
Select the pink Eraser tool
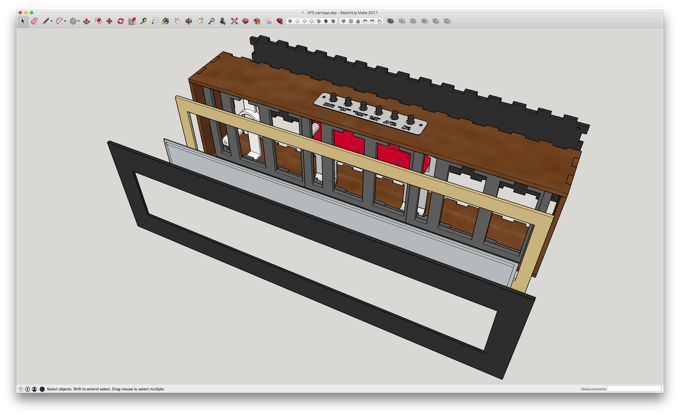(x=34, y=21)
